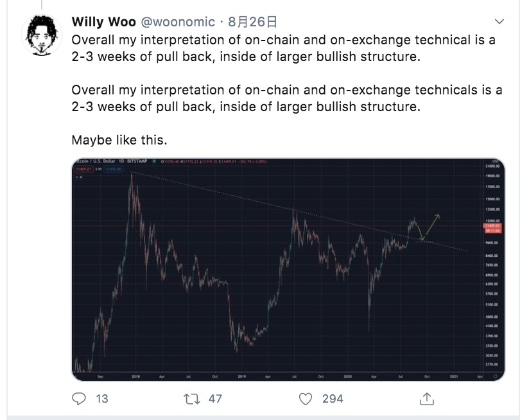
Task: Like the tweet with the heart icon
Action: click(306, 399)
